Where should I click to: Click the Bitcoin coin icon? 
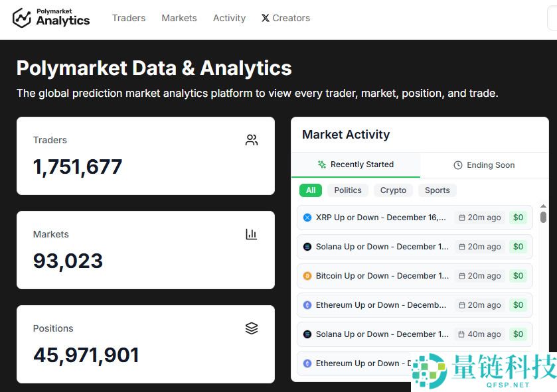coord(307,276)
